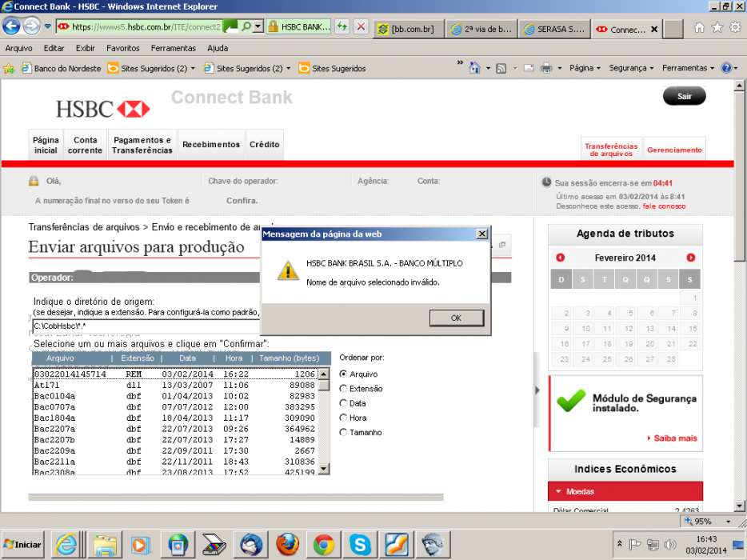Select the Arquivo sort radio button

pyautogui.click(x=343, y=374)
